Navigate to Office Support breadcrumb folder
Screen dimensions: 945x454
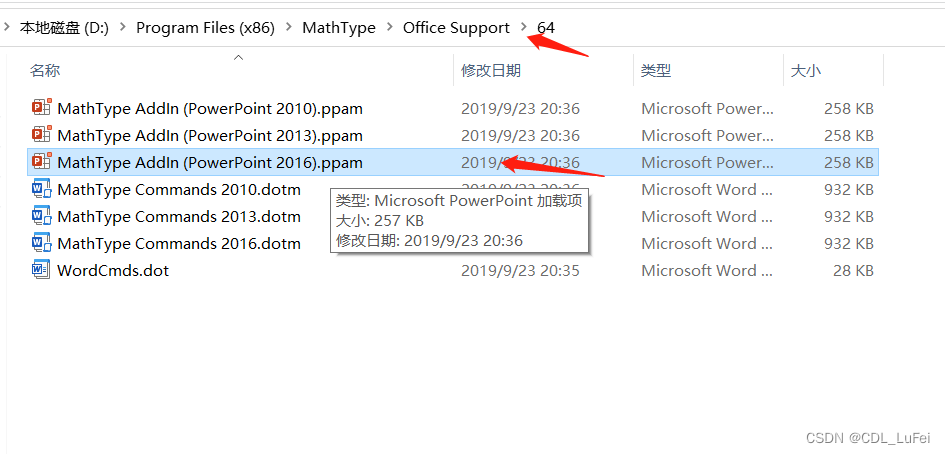click(x=456, y=28)
